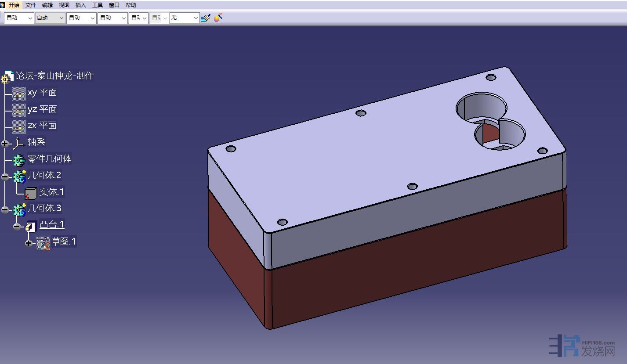Screen dimensions: 627x364
Task: Click the 轴系 axis system icon
Action: 18,143
